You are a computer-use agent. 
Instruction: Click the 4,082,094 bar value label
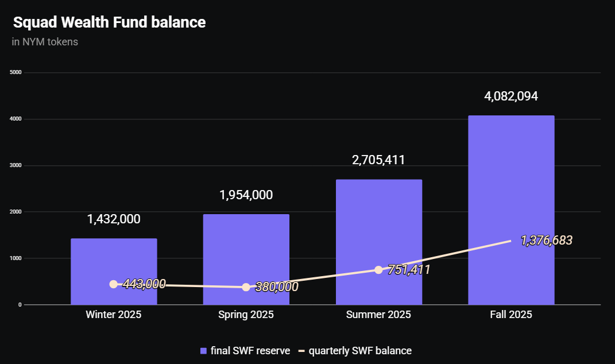[511, 96]
